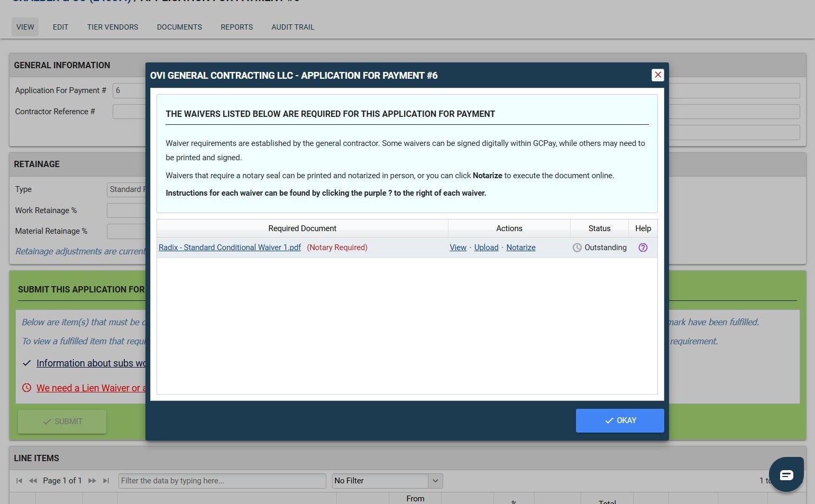Screen dimensions: 815x504
Task: Open the AUDIT TRAIL tab
Action: point(292,27)
